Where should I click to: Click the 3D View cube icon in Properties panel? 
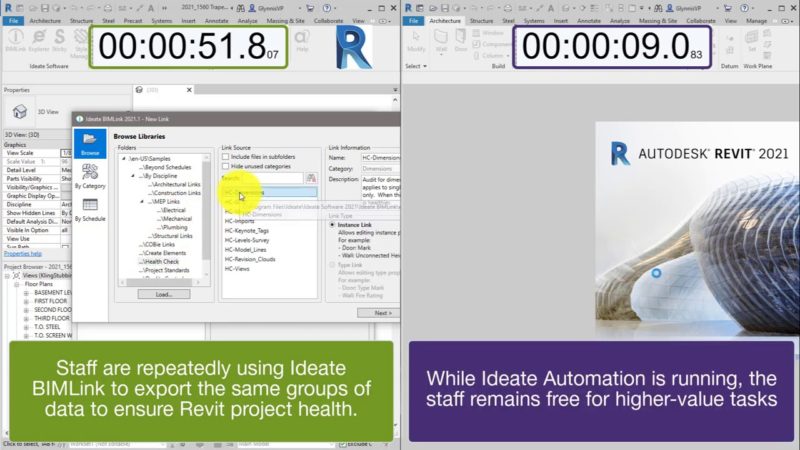19,111
